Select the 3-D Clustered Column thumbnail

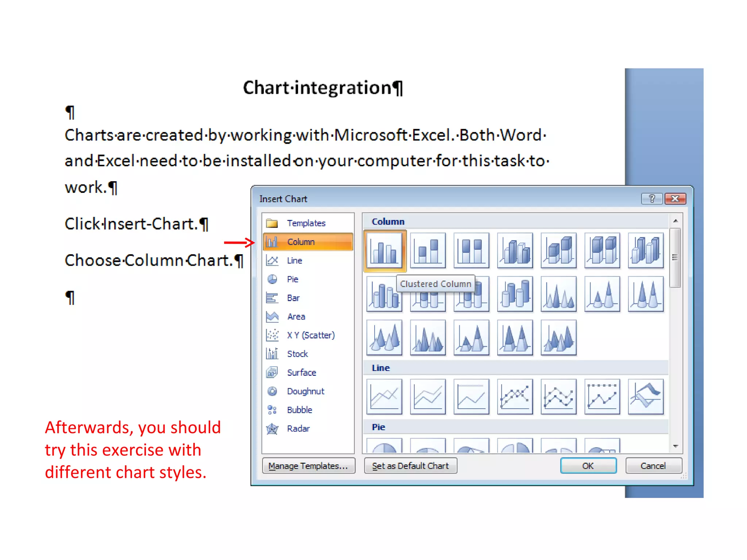(515, 250)
